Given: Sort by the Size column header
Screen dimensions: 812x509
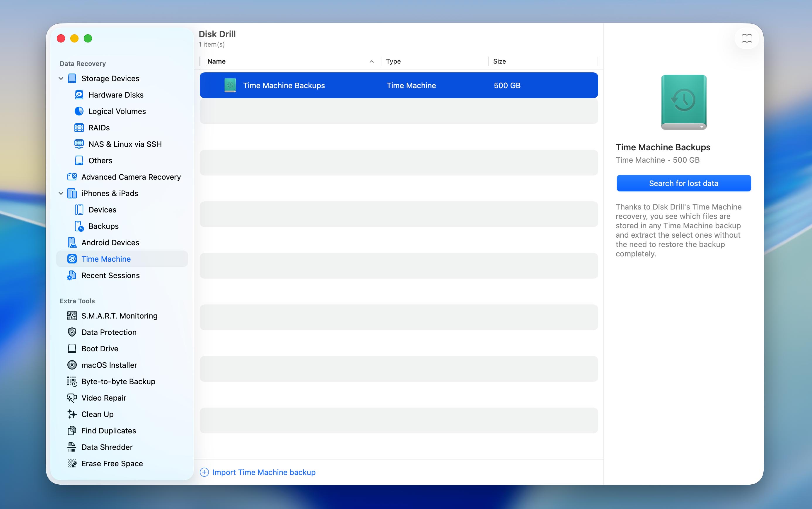Looking at the screenshot, I should pyautogui.click(x=543, y=61).
